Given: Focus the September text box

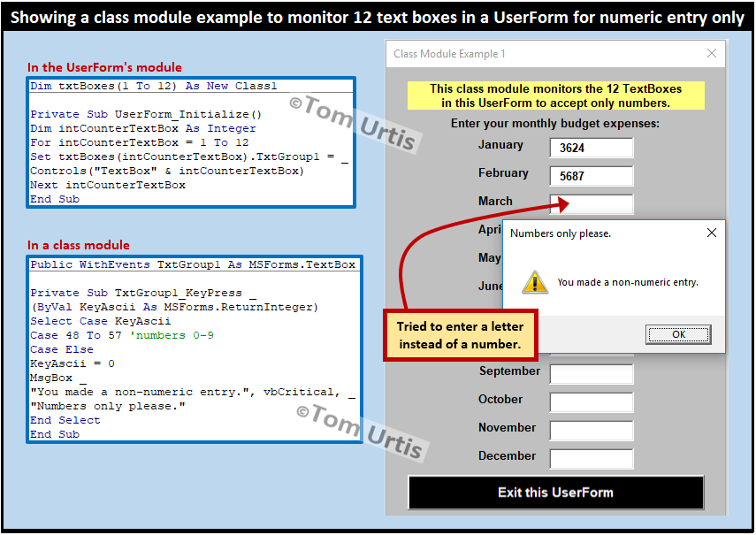Looking at the screenshot, I should click(x=592, y=375).
